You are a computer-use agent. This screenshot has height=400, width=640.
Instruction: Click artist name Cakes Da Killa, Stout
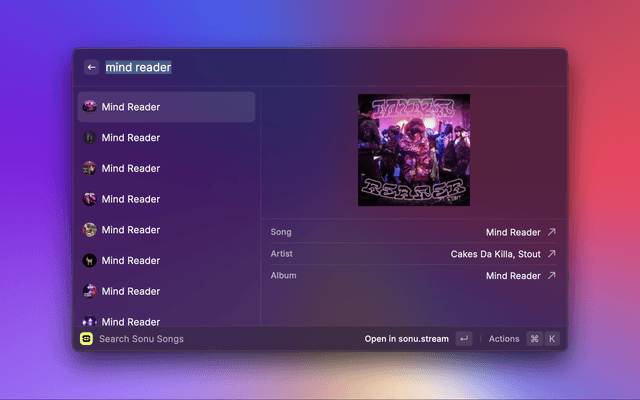[495, 254]
